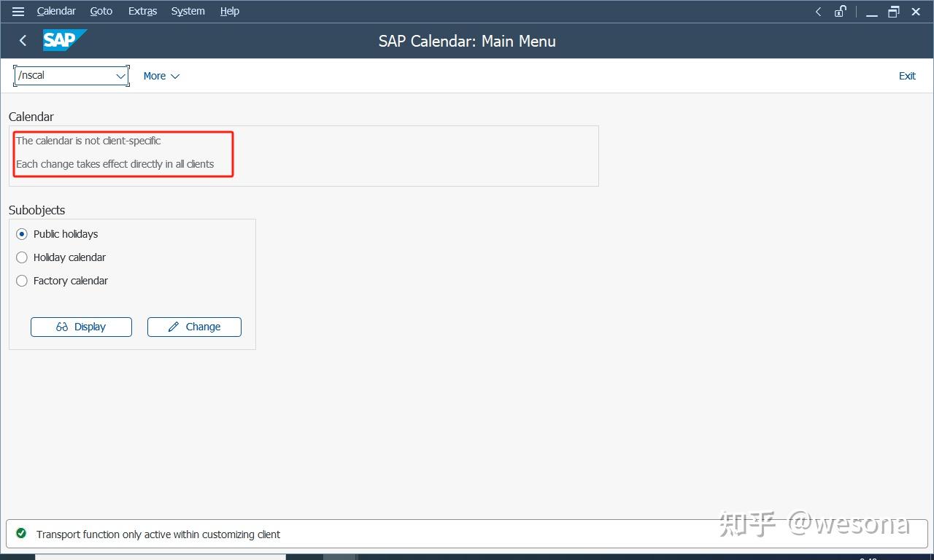Expand the More menu
Viewport: 934px width, 560px height.
pyautogui.click(x=160, y=75)
